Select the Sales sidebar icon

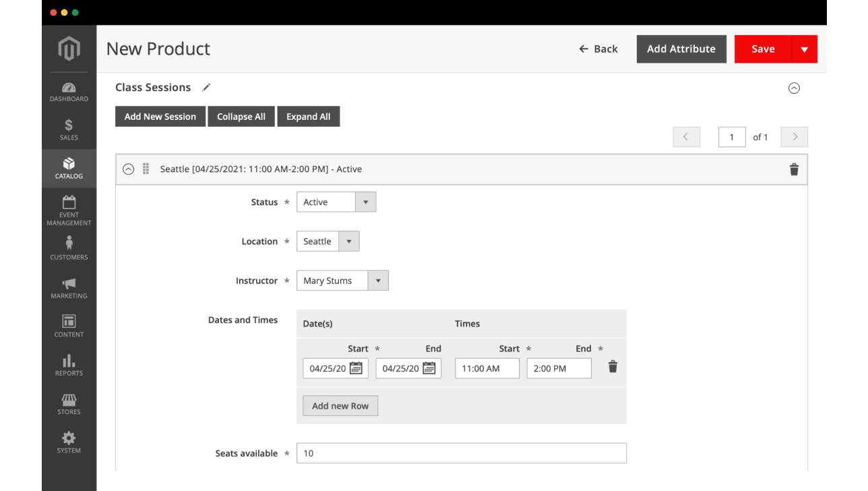coord(68,129)
